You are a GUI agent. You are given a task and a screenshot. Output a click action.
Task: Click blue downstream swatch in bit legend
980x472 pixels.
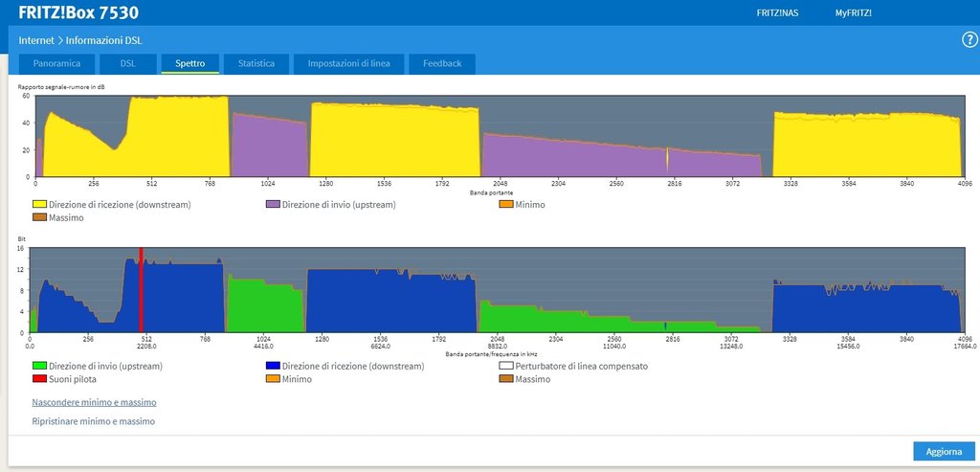pyautogui.click(x=273, y=366)
